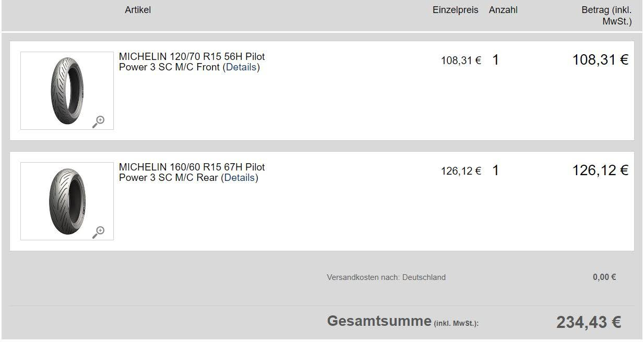
Task: Click the Versandkosten nach: Deutschland text
Action: tap(386, 277)
